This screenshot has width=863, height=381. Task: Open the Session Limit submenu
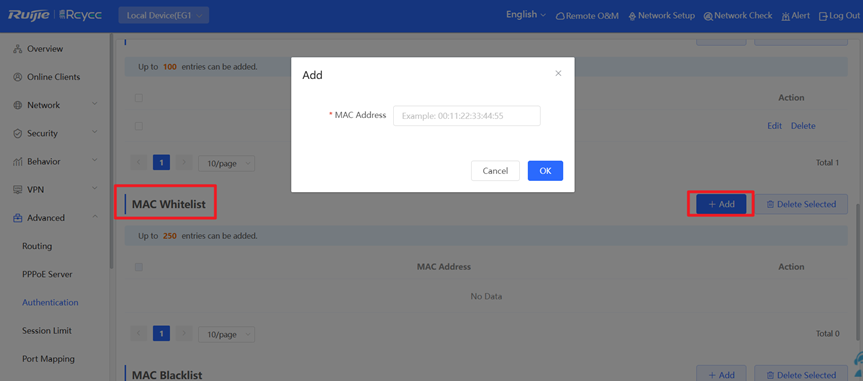47,331
